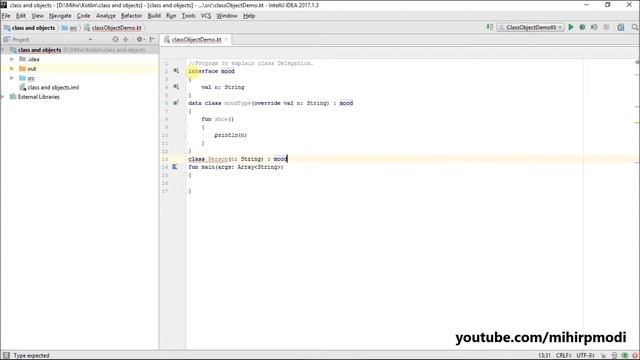The image size is (640, 360).
Task: Run the program with green play icon
Action: click(571, 27)
